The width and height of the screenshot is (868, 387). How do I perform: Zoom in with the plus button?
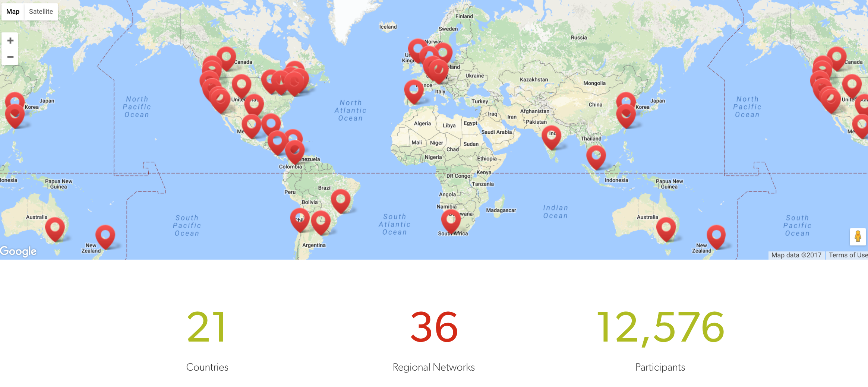[10, 41]
